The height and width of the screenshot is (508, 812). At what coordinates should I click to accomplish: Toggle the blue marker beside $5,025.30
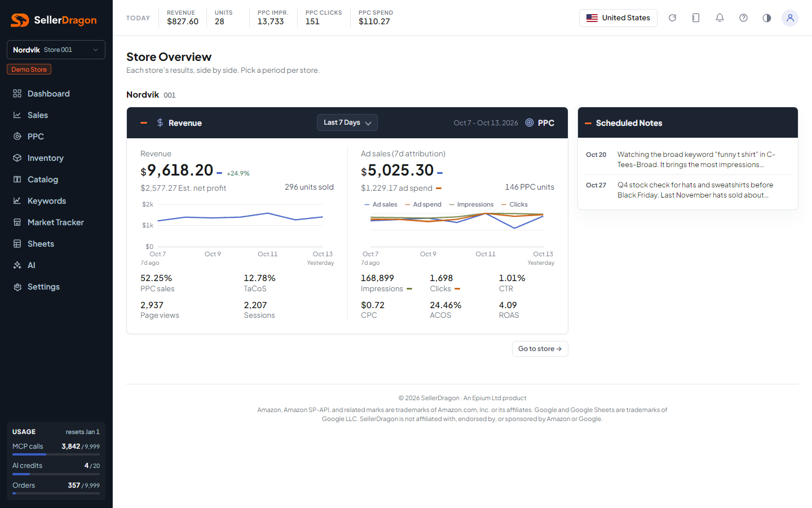(440, 173)
